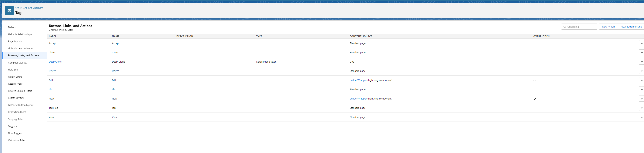Go to Setup breadcrumb link

tap(18, 8)
